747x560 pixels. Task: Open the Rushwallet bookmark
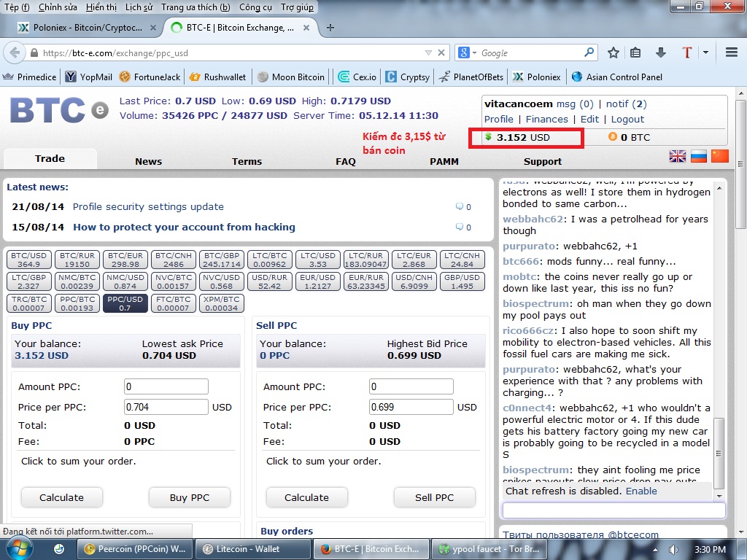[x=217, y=77]
